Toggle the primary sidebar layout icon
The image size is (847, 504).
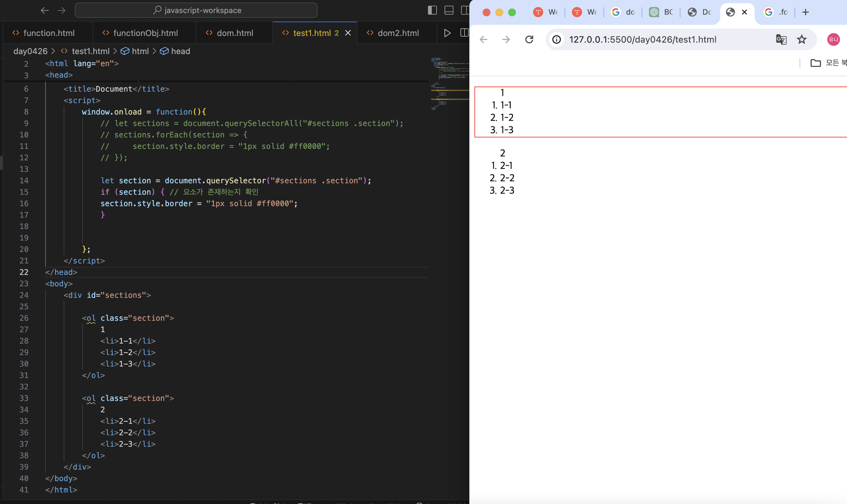(x=432, y=10)
